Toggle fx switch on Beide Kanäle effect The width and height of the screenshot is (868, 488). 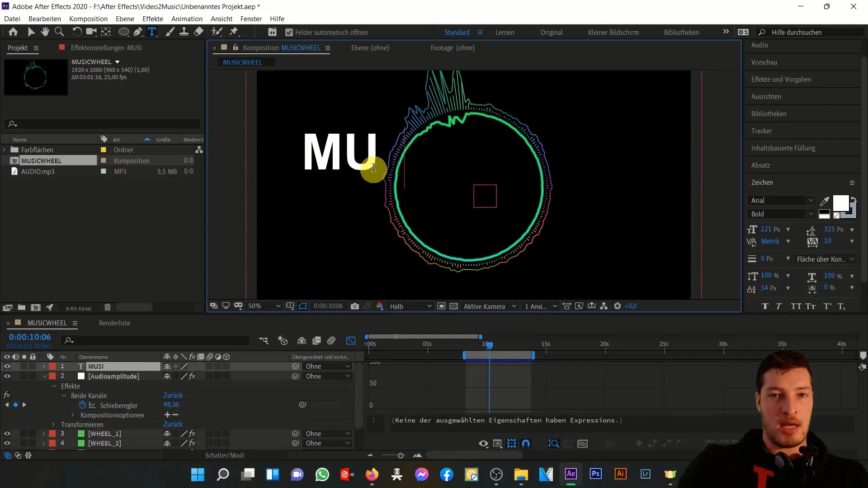pos(7,395)
